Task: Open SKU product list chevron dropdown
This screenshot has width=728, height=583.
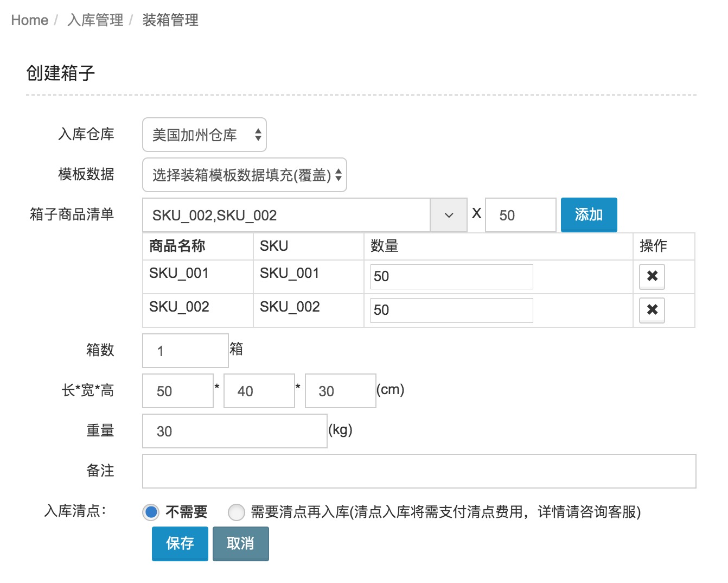Action: (449, 215)
